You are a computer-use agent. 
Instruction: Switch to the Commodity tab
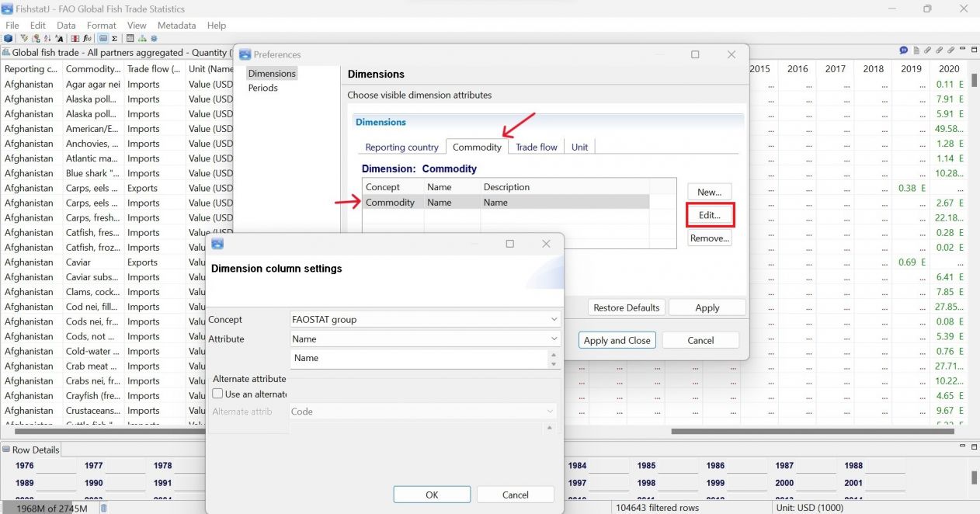(477, 147)
